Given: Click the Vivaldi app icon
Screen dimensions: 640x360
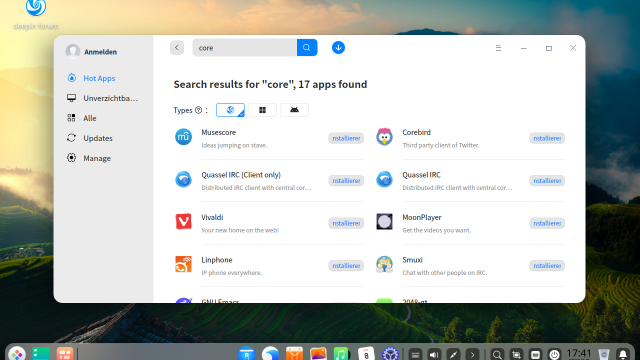Looking at the screenshot, I should coord(183,222).
